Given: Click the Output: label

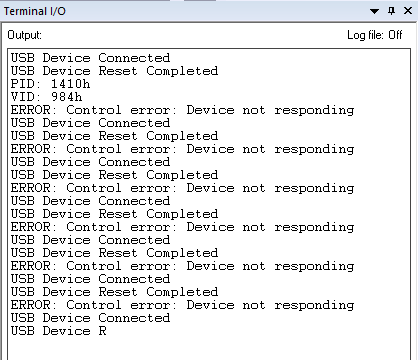Looking at the screenshot, I should coord(25,35).
